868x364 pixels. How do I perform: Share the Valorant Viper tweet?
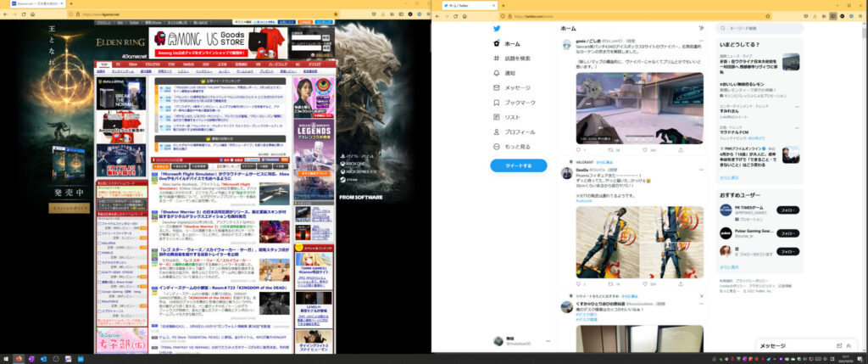(x=681, y=150)
